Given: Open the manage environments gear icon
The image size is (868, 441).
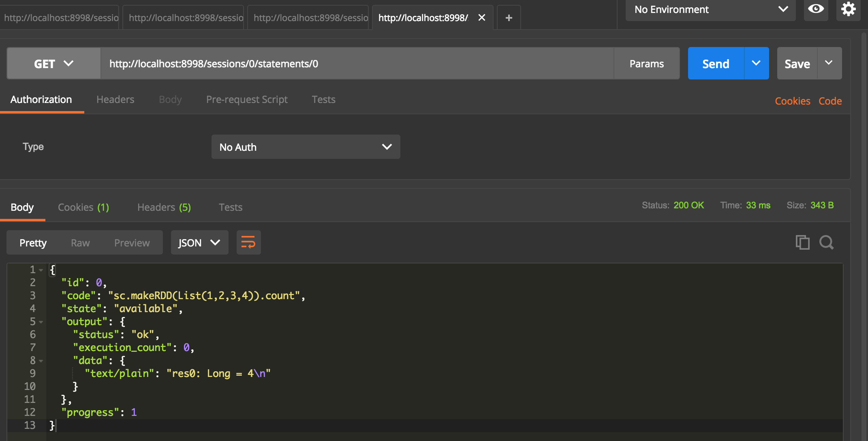Looking at the screenshot, I should [x=848, y=9].
